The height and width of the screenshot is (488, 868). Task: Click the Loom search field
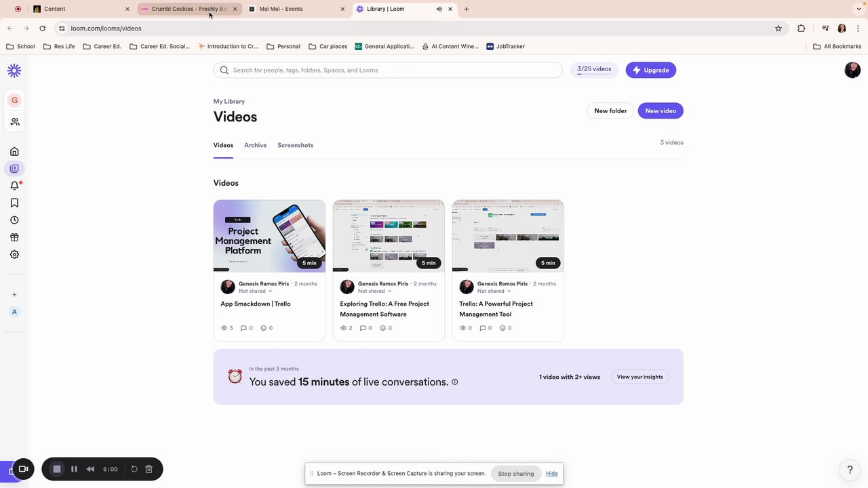(388, 70)
